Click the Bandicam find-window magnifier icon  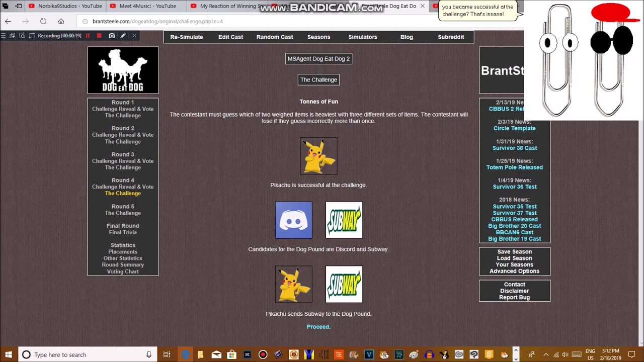[x=22, y=36]
